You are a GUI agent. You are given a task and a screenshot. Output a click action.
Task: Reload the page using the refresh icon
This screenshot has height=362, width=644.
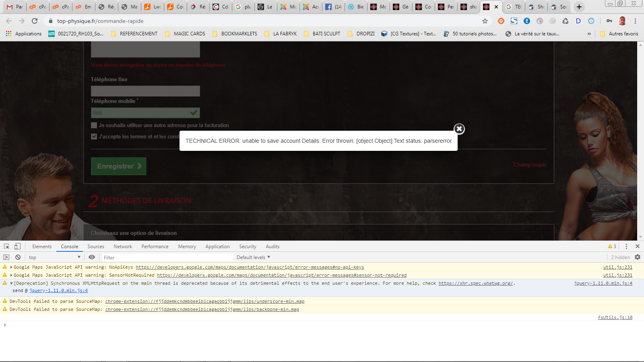click(x=35, y=21)
